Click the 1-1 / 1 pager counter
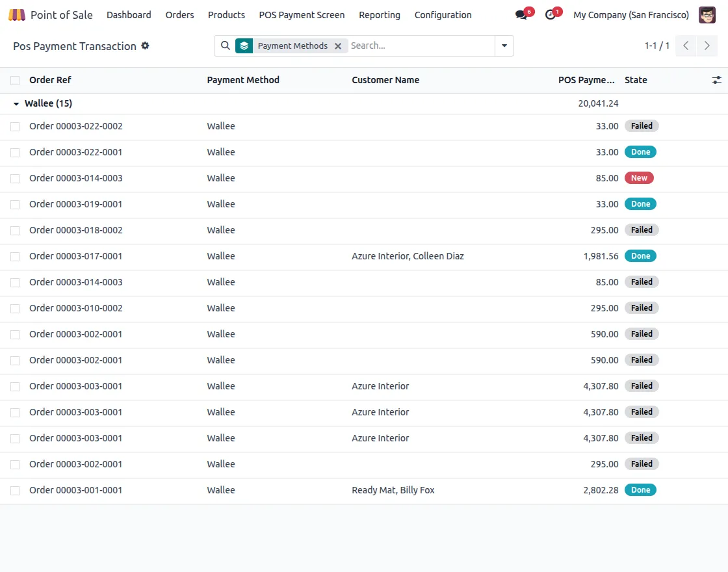The height and width of the screenshot is (572, 728). click(656, 45)
